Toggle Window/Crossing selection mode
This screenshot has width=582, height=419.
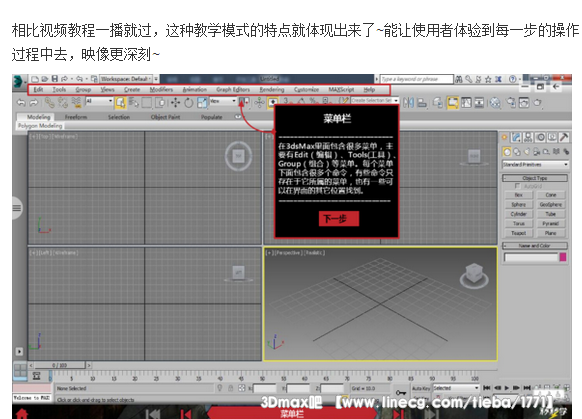[161, 102]
